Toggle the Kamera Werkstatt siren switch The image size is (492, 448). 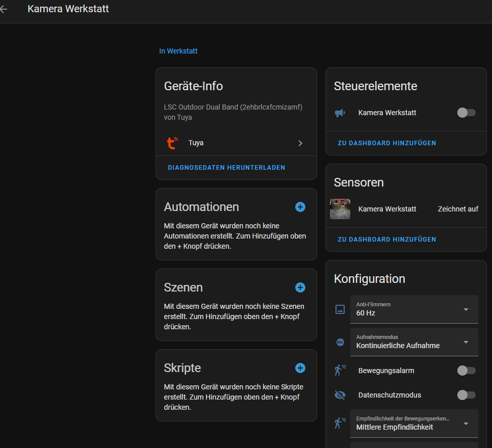pos(466,113)
